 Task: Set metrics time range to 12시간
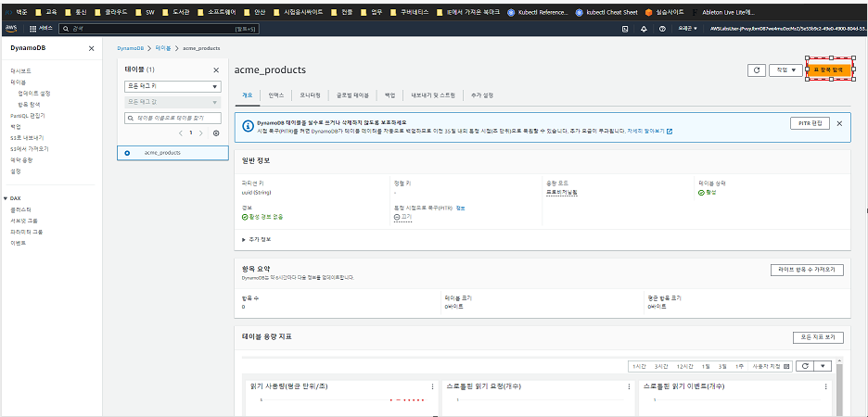pyautogui.click(x=684, y=366)
